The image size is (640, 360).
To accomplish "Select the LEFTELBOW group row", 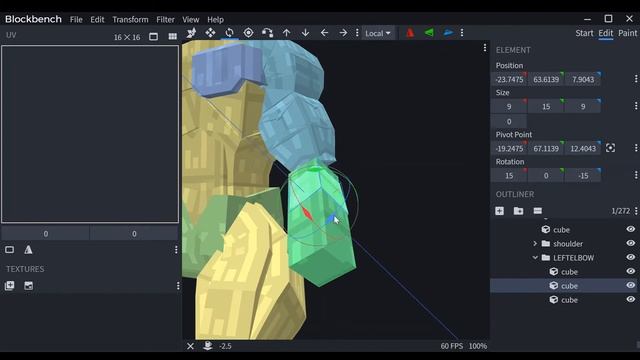I will pos(564,258).
